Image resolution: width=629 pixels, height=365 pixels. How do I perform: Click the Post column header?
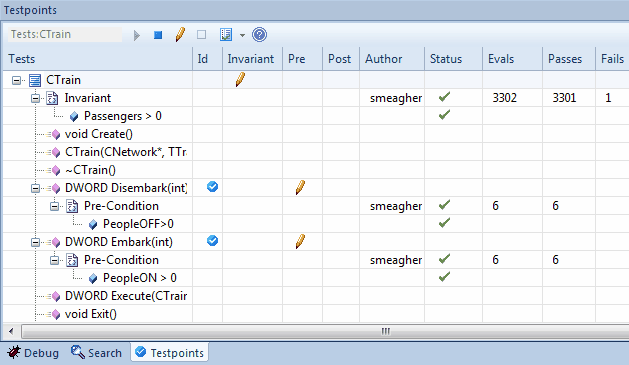[341, 59]
